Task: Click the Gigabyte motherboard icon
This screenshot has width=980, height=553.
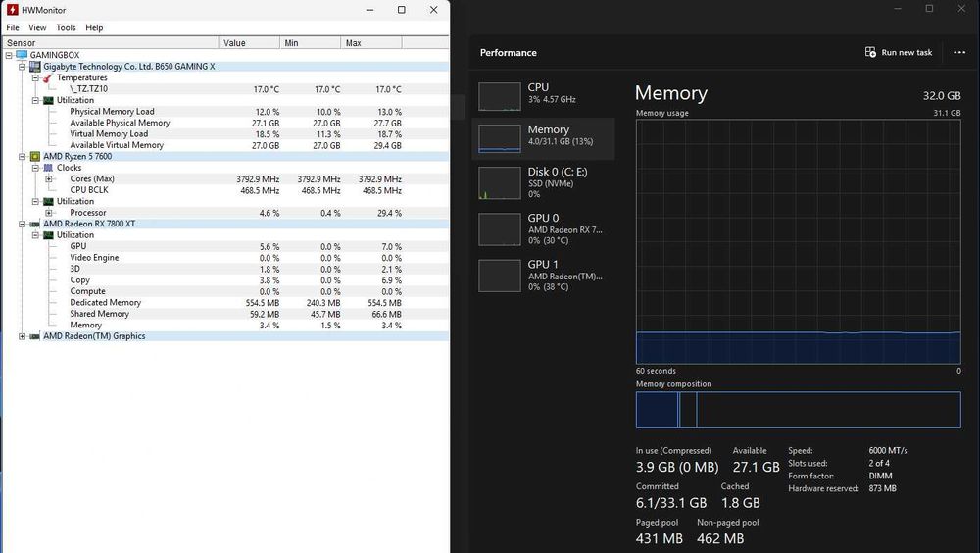Action: tap(35, 67)
